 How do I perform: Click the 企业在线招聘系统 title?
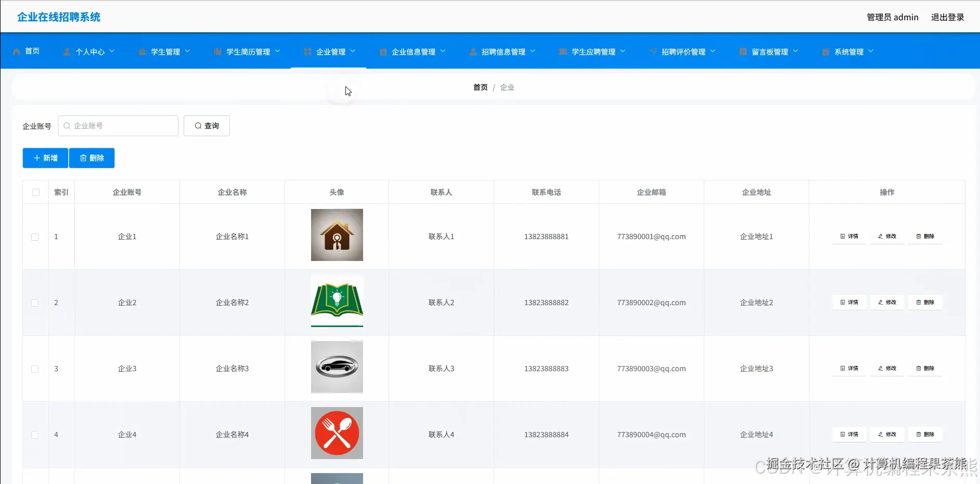point(59,17)
